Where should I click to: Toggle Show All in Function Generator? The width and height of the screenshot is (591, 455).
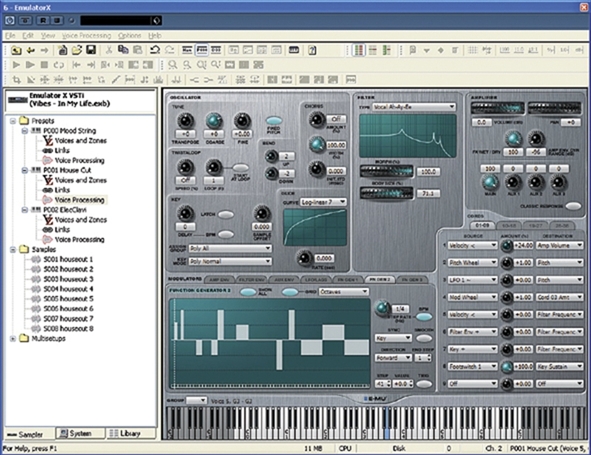248,292
